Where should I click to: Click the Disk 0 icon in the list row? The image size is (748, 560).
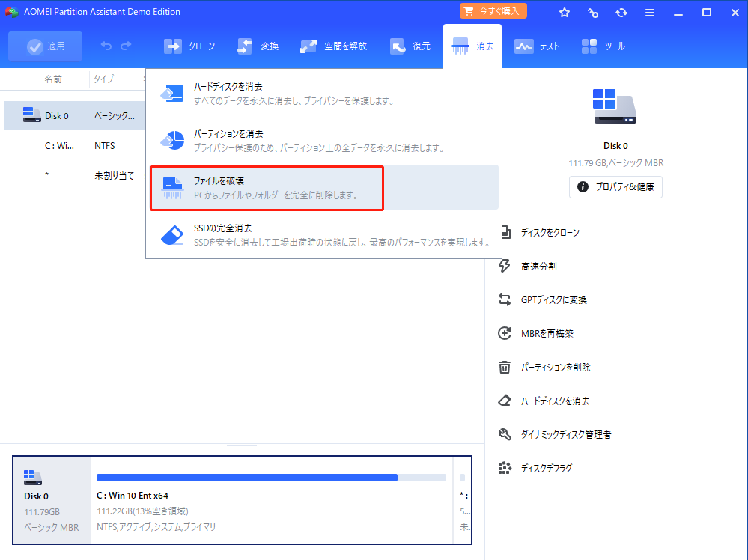pos(31,115)
